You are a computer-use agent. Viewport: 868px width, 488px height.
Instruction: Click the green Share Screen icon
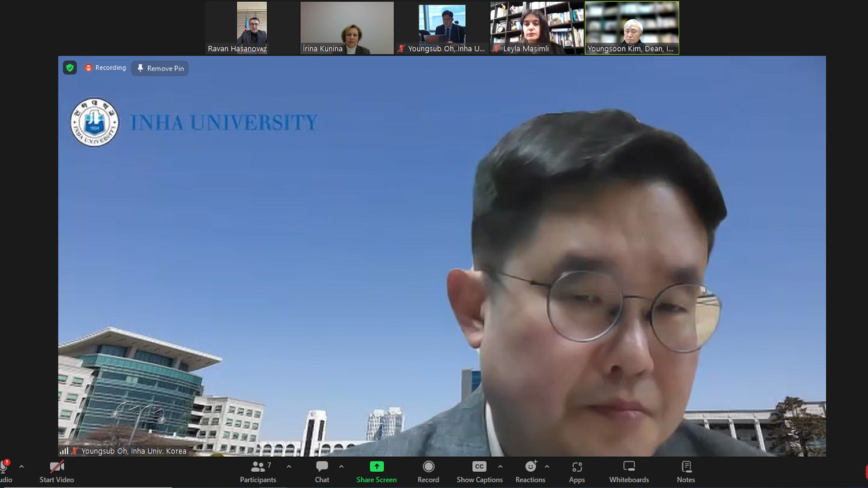376,467
